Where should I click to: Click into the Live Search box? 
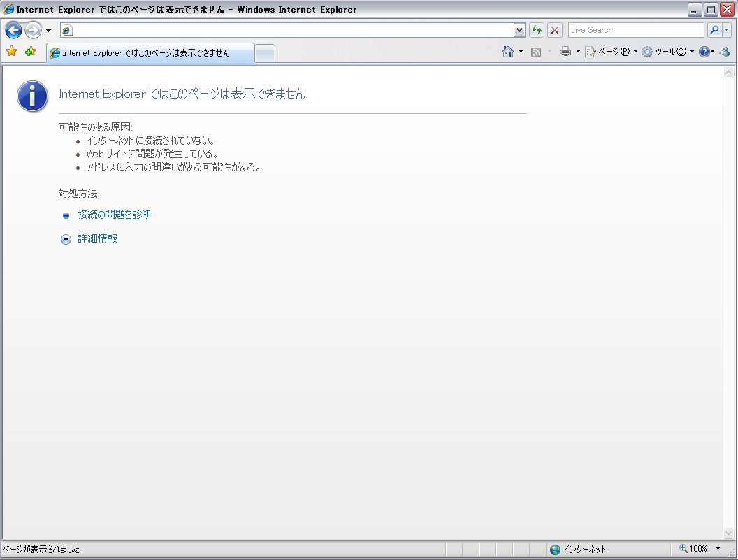coord(636,30)
